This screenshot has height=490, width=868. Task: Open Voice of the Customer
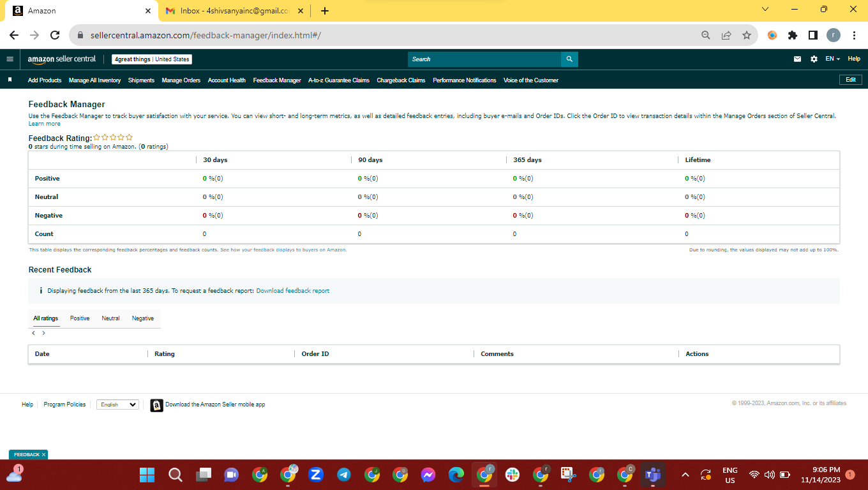click(x=531, y=80)
